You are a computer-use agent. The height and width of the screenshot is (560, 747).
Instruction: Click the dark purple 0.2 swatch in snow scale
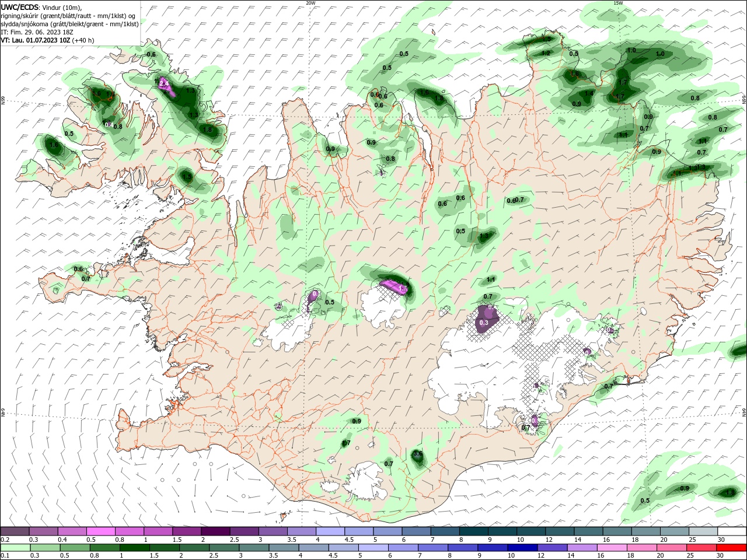tap(15, 531)
